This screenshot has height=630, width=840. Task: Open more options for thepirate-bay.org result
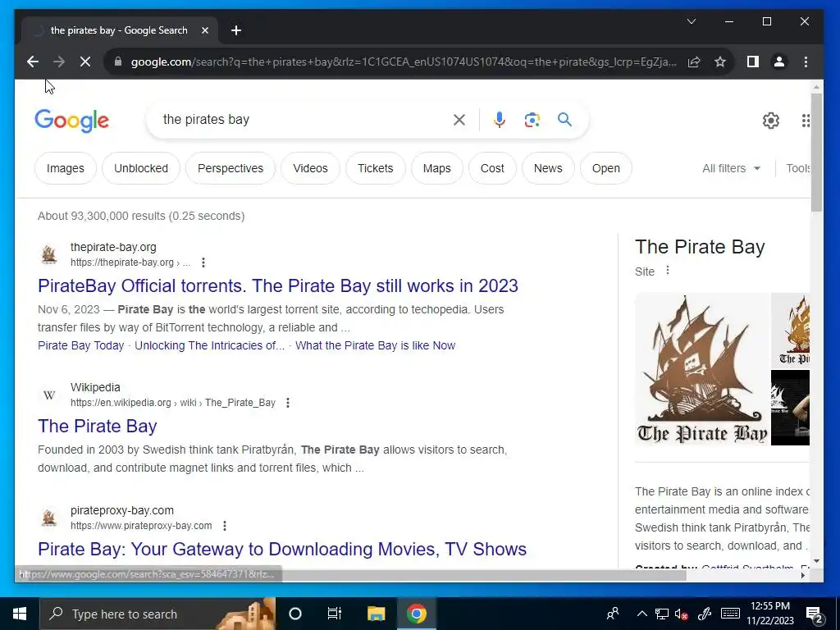point(203,262)
